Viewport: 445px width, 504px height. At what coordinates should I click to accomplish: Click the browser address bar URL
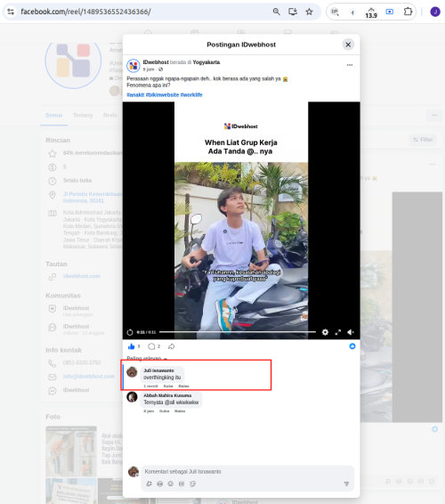85,12
